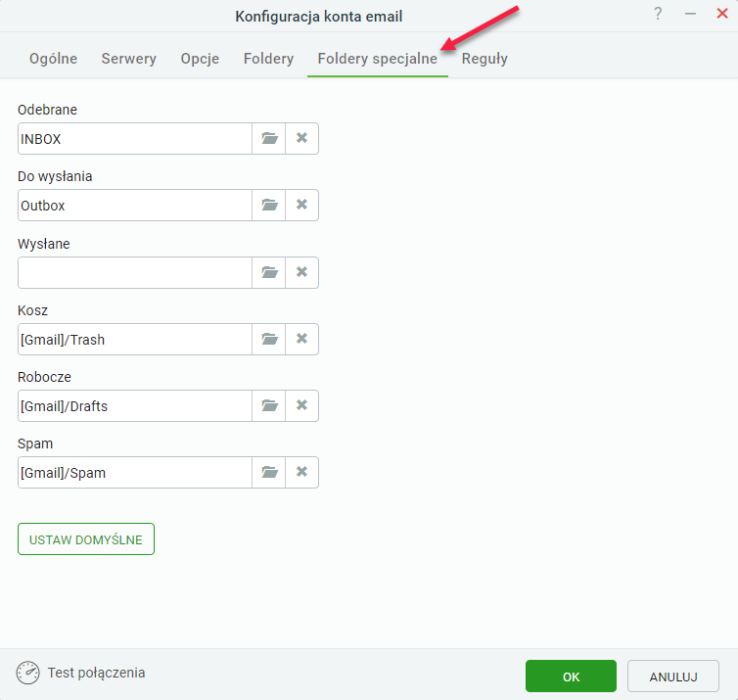Switch to the Ogólne tab

click(x=53, y=59)
